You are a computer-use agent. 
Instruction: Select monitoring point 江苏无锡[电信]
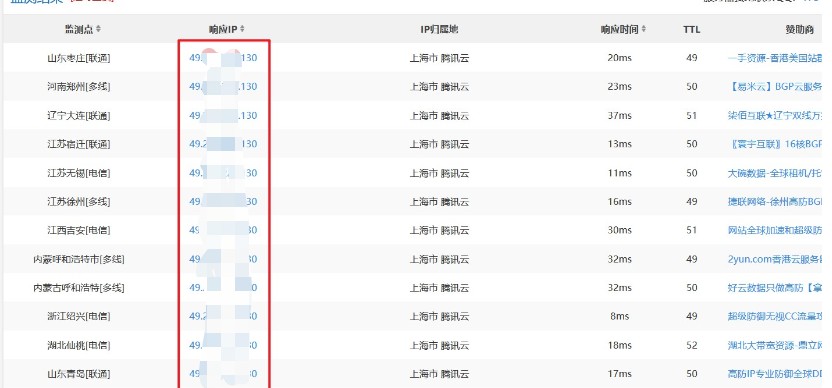(x=79, y=173)
